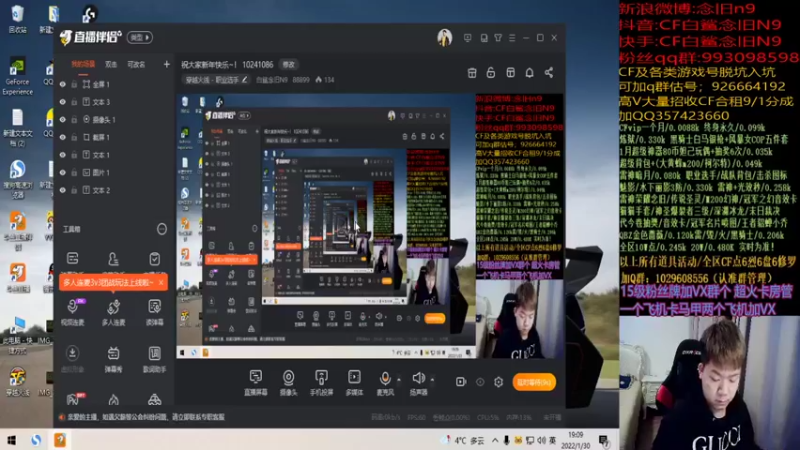Lock the 摄像头 1 source
This screenshot has width=800, height=450.
pos(74,119)
